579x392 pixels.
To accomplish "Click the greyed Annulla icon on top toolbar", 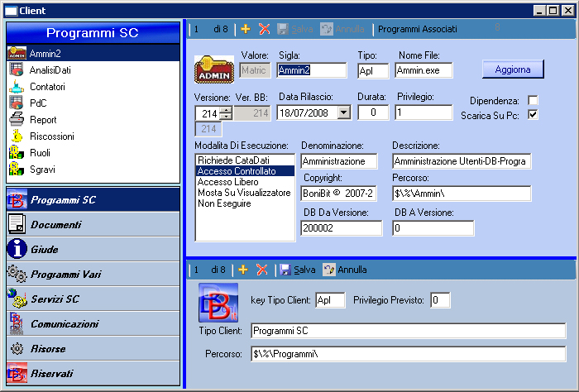I will click(327, 29).
